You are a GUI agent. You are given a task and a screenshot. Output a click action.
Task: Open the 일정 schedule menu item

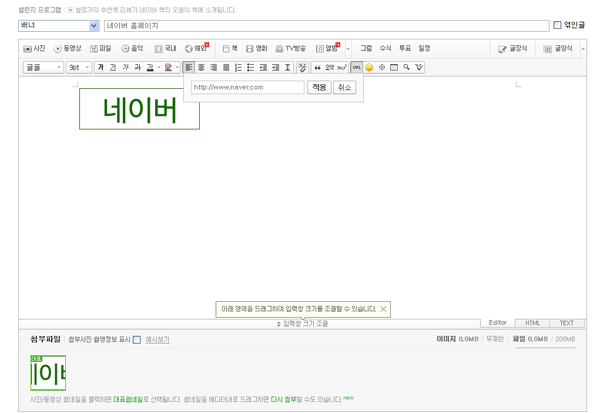click(x=424, y=48)
